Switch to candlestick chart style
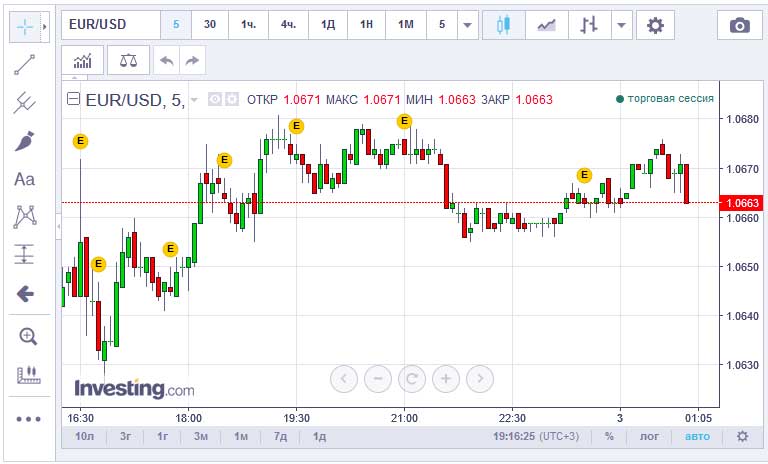This screenshot has width=768, height=464. (504, 25)
